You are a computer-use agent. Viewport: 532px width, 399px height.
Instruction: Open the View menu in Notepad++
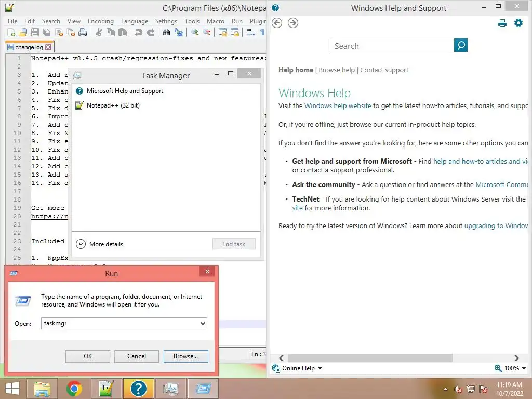(74, 21)
